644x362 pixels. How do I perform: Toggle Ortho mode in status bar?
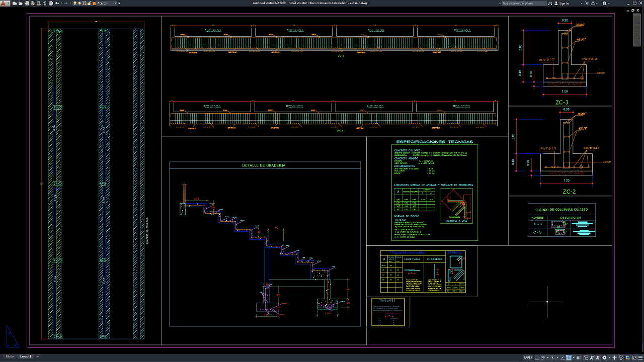click(536, 358)
